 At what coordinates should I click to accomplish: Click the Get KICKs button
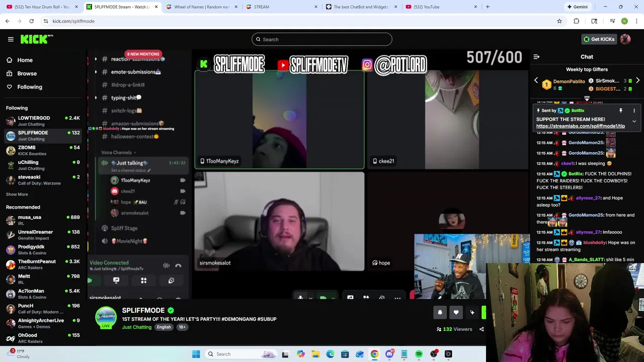(x=598, y=39)
